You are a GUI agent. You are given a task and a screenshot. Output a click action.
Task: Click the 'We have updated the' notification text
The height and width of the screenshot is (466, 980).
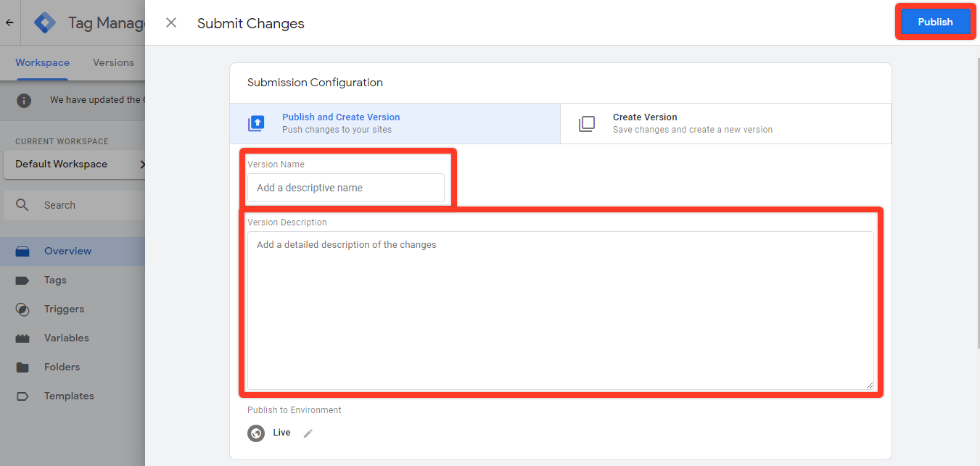96,100
